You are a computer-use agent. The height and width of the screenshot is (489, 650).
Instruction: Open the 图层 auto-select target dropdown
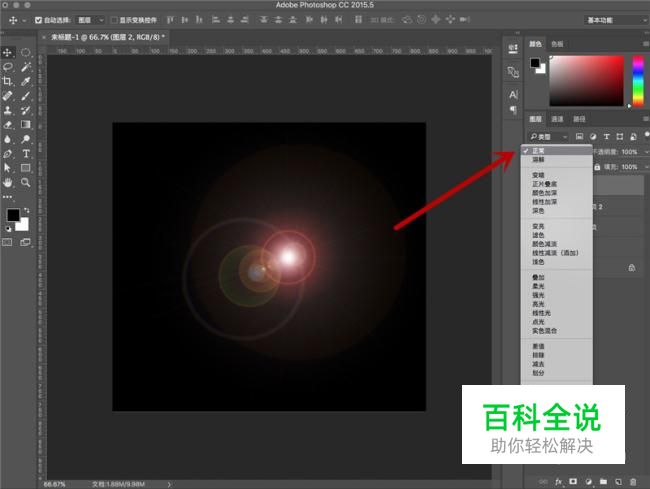point(90,20)
